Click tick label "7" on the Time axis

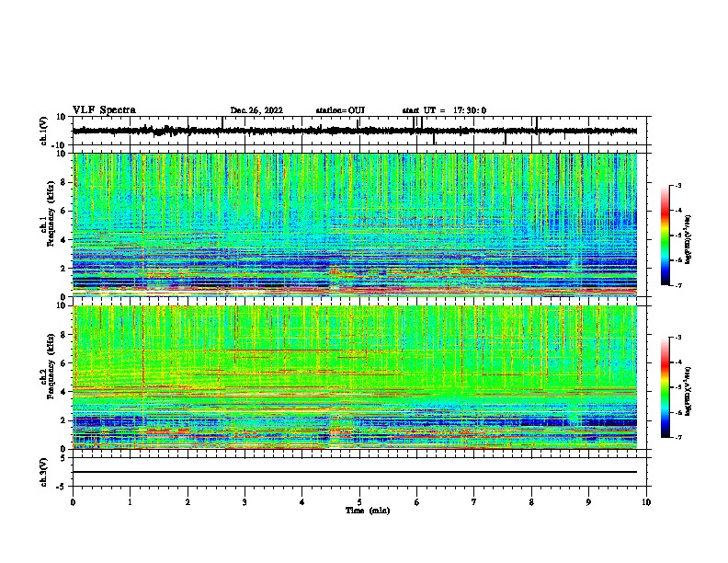474,502
